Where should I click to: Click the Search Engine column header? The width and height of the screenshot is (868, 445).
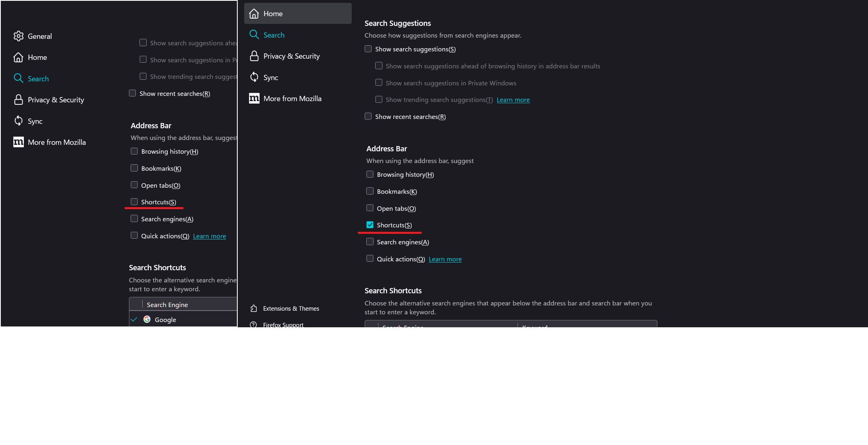pos(167,305)
